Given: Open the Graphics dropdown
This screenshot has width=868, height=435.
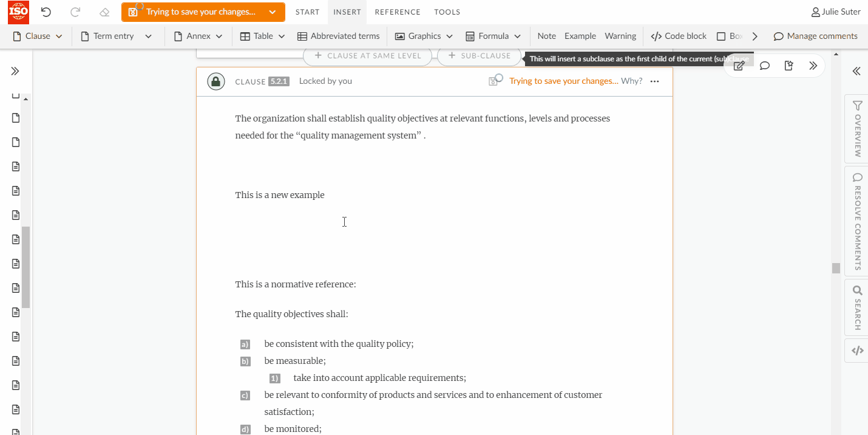Looking at the screenshot, I should pos(424,36).
